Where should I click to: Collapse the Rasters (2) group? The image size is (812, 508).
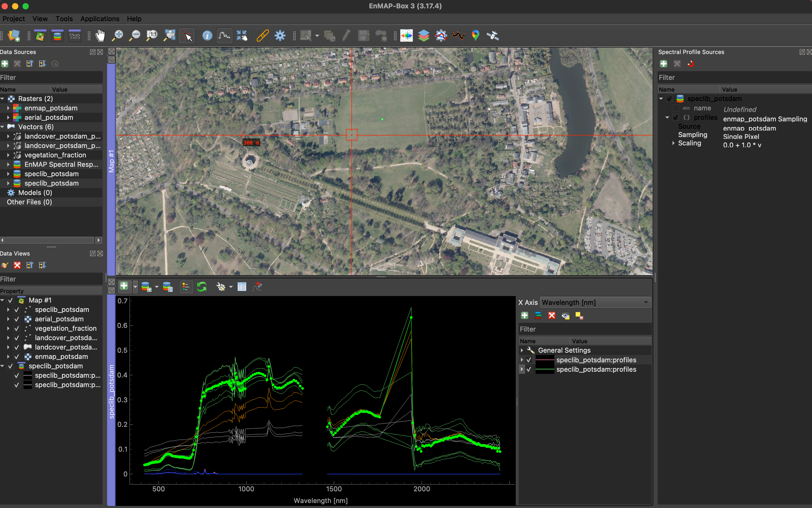[2, 98]
